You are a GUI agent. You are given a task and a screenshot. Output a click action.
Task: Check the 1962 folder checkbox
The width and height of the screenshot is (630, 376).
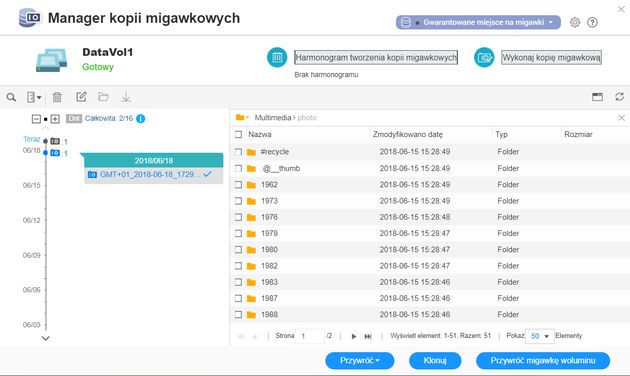coord(238,185)
